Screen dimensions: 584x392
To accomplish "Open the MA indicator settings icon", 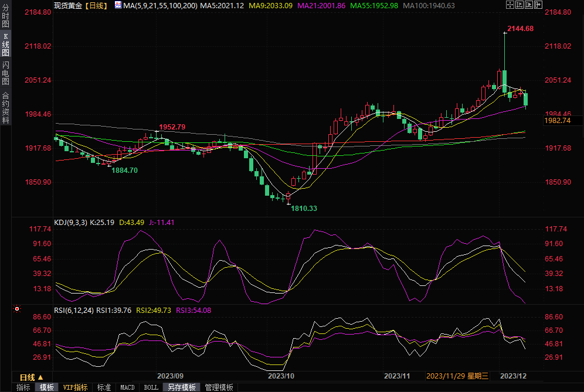I will [x=118, y=5].
